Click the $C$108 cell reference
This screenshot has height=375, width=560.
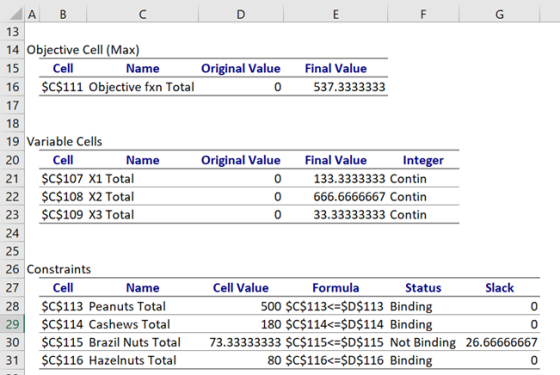[x=62, y=197]
